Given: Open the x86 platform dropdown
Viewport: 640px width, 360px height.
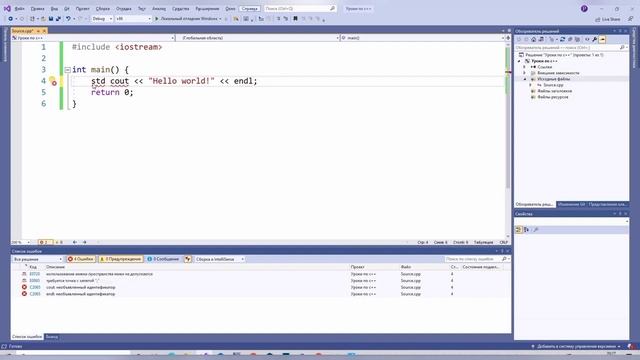Looking at the screenshot, I should pos(133,19).
